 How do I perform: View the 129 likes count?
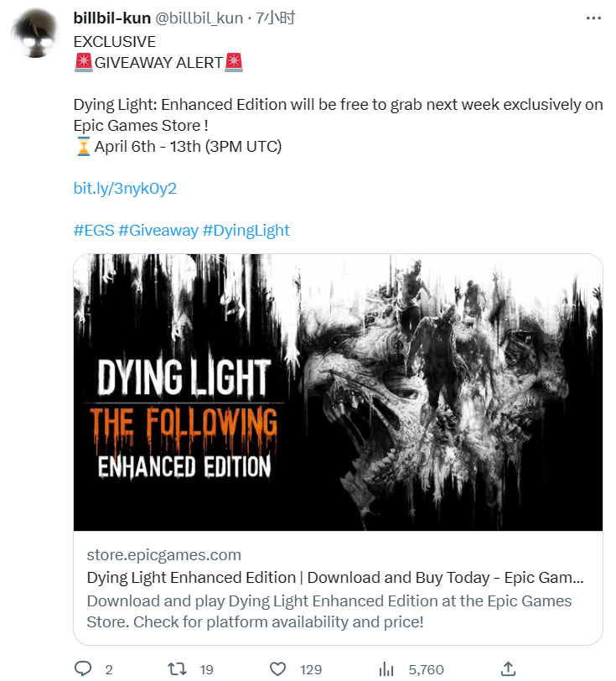311,669
